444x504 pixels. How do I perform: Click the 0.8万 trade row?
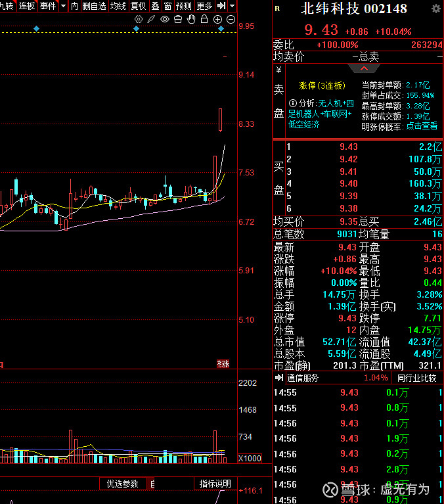(x=358, y=408)
